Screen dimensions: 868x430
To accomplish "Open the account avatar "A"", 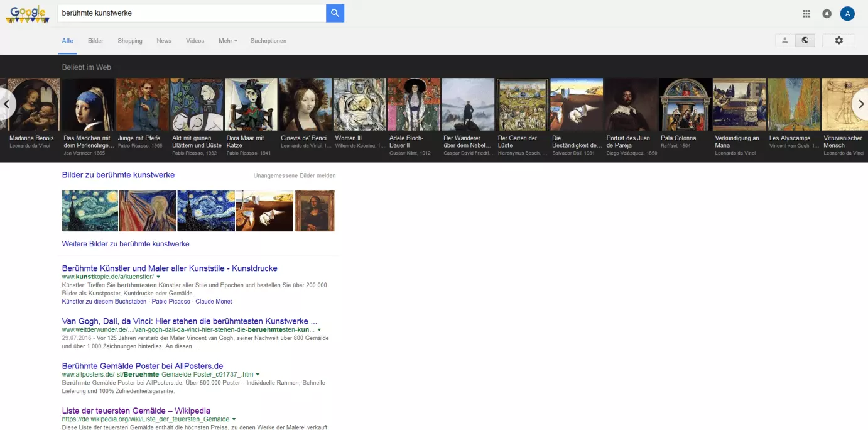I will pos(848,14).
